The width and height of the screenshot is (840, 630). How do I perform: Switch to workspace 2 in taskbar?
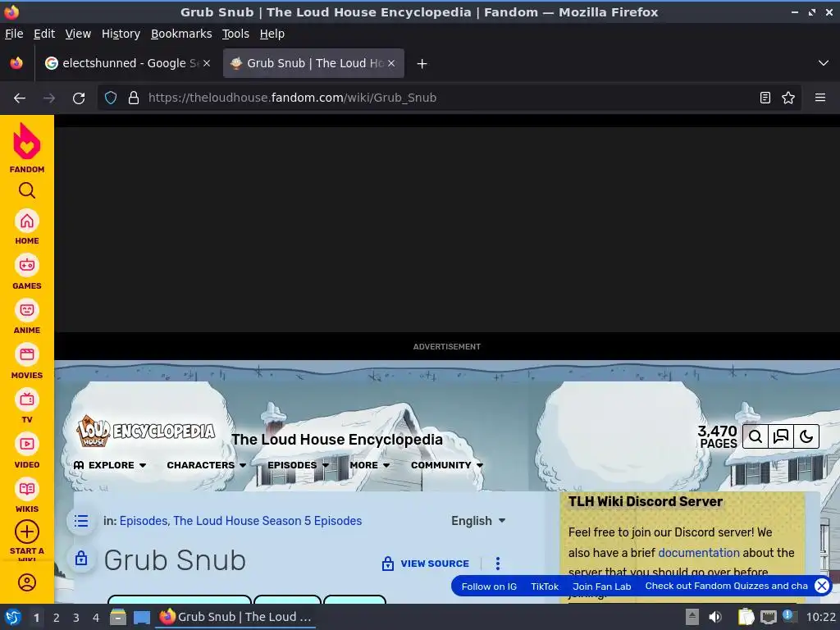[57, 617]
